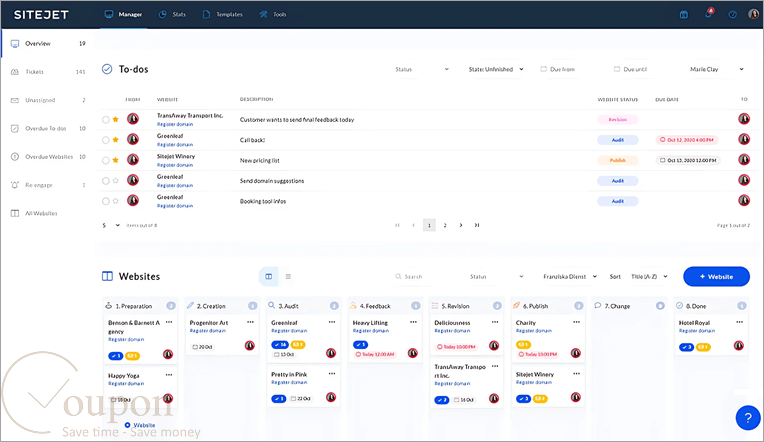Switch Websites to list view
The height and width of the screenshot is (442, 764).
(x=288, y=276)
